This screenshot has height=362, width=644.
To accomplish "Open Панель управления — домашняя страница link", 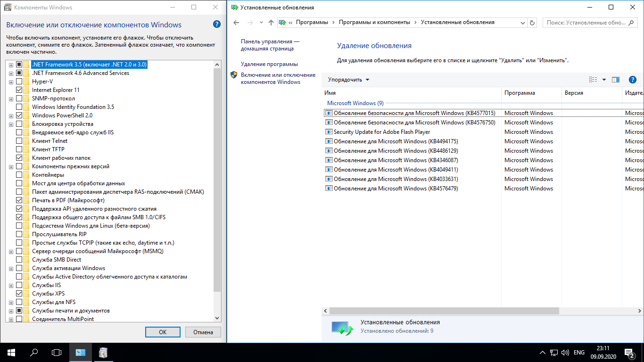I will (270, 45).
